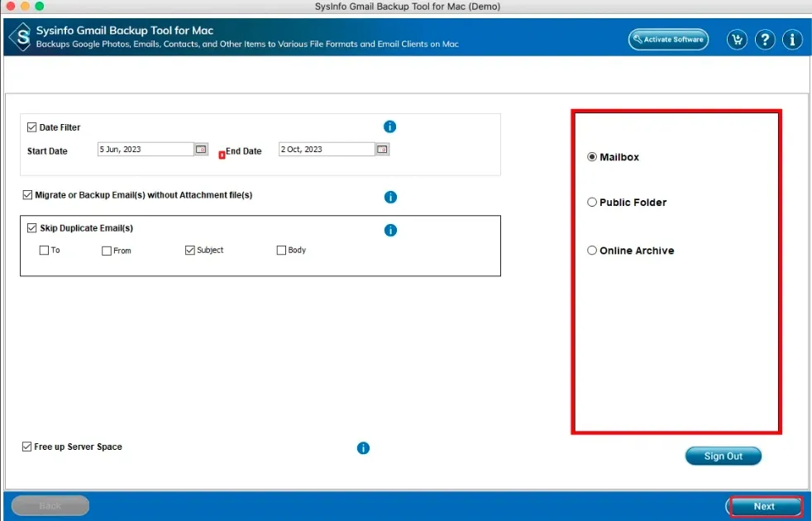
Task: Show info for Free up Server Space
Action: pos(363,448)
